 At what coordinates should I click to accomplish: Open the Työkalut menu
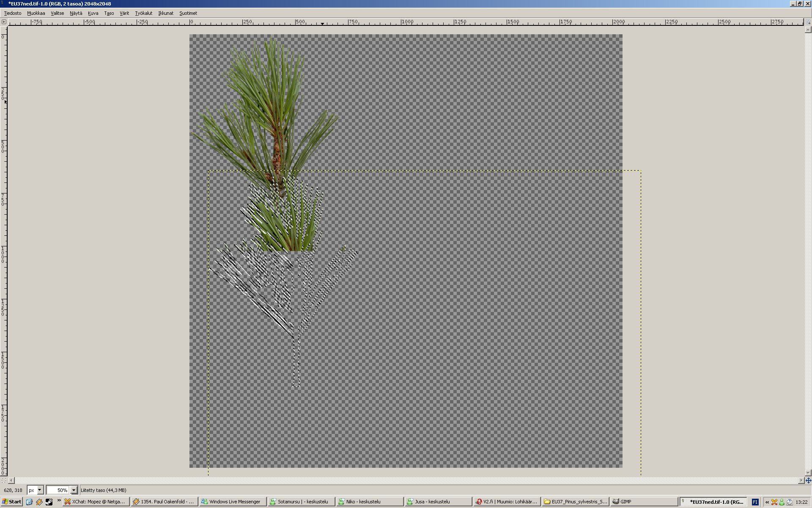click(143, 13)
